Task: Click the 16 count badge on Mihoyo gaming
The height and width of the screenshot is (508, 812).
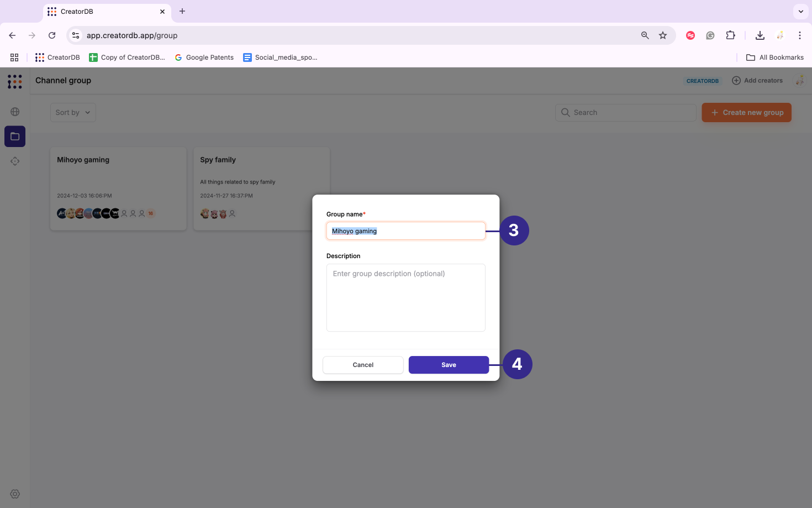Action: (x=150, y=213)
